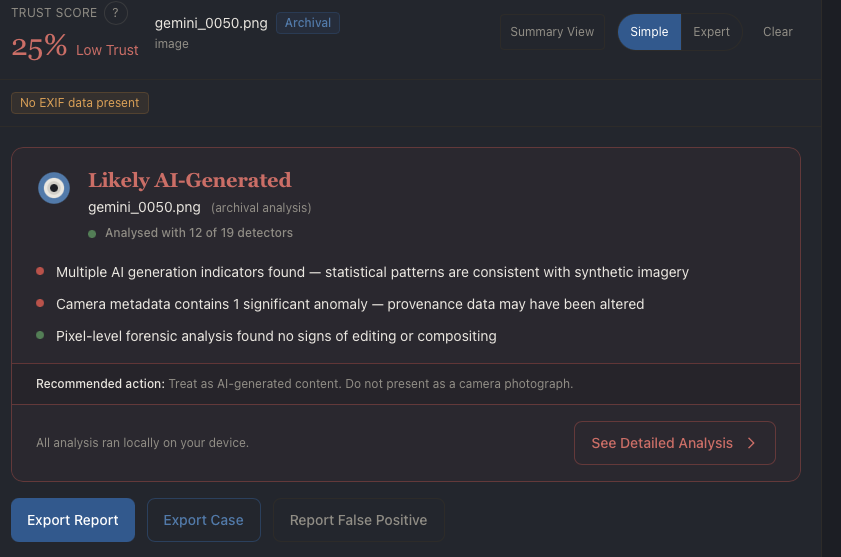Click the Archival badge next to filename
Screen dimensions: 841x557
point(308,23)
